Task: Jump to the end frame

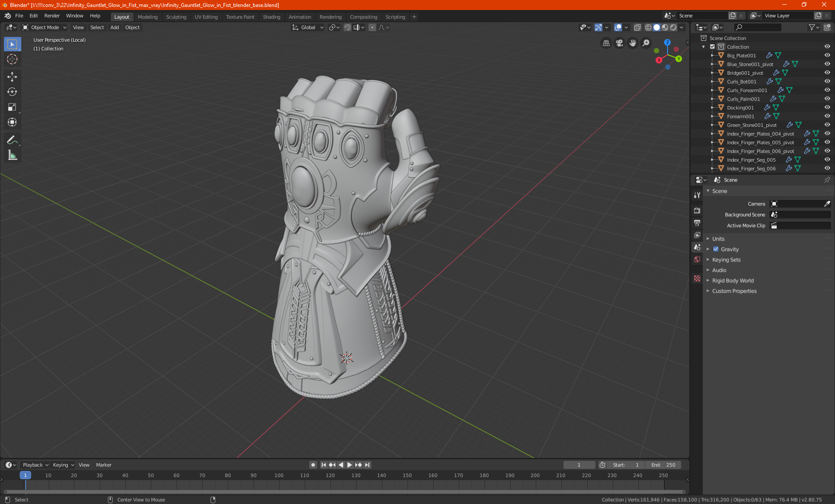Action: click(x=367, y=465)
